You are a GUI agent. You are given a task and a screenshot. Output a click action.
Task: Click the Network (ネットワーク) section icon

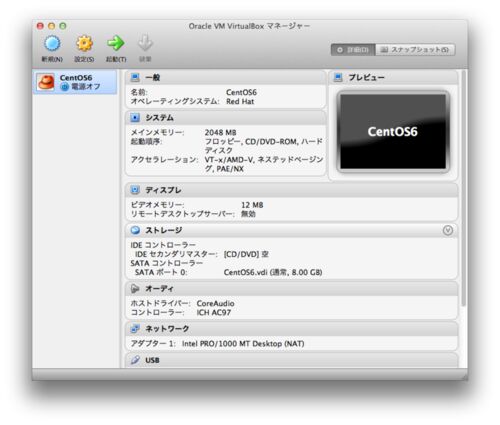135,329
